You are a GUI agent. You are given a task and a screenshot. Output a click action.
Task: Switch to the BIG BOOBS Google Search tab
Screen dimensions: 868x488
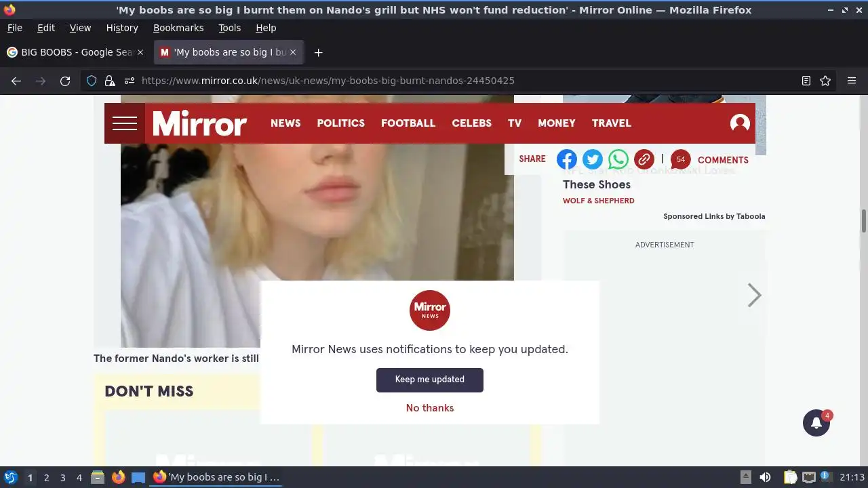75,52
